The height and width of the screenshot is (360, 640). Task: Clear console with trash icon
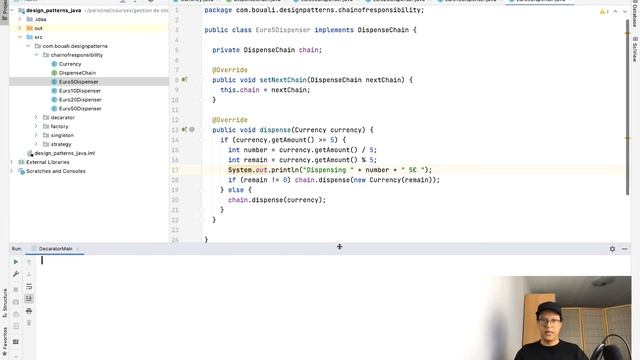(x=29, y=323)
